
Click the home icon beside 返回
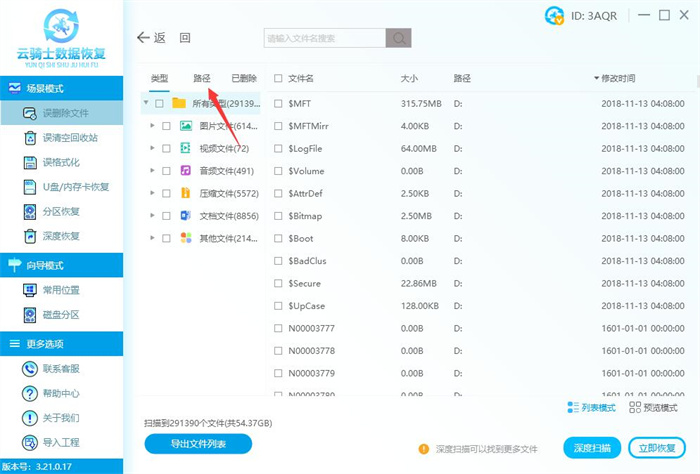(185, 38)
